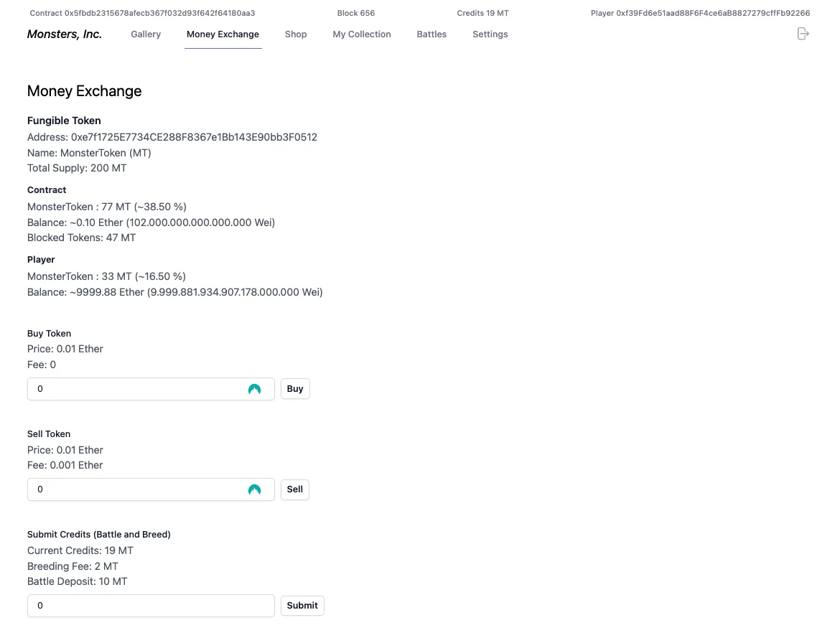Click the Submit Credits amount field
The height and width of the screenshot is (633, 840).
151,606
